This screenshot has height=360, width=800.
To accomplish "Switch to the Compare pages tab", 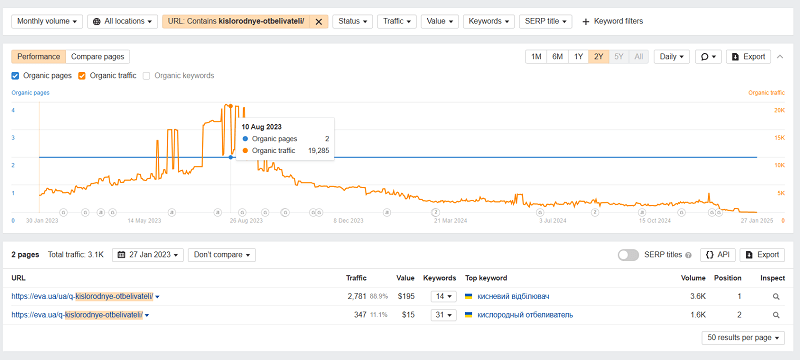I will coord(98,57).
